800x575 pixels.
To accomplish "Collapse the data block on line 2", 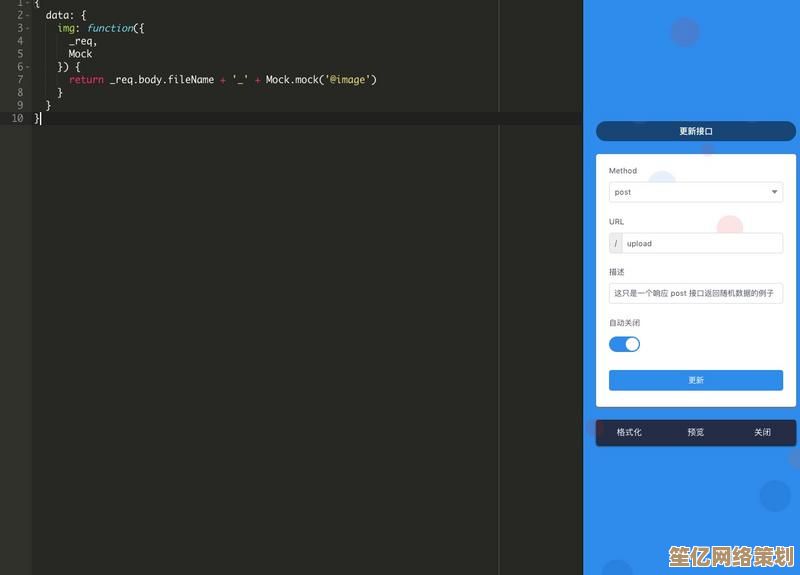I will click(x=28, y=16).
